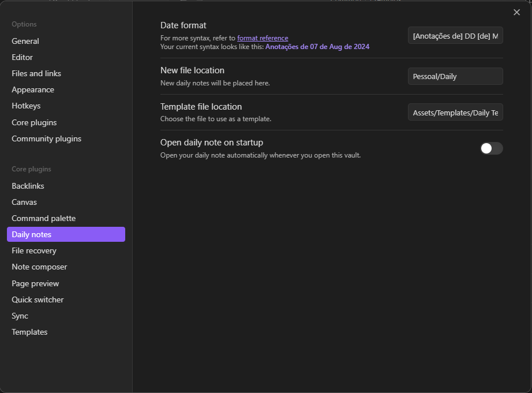Click the 'Date format' setting title
The image size is (532, 393).
(x=183, y=25)
